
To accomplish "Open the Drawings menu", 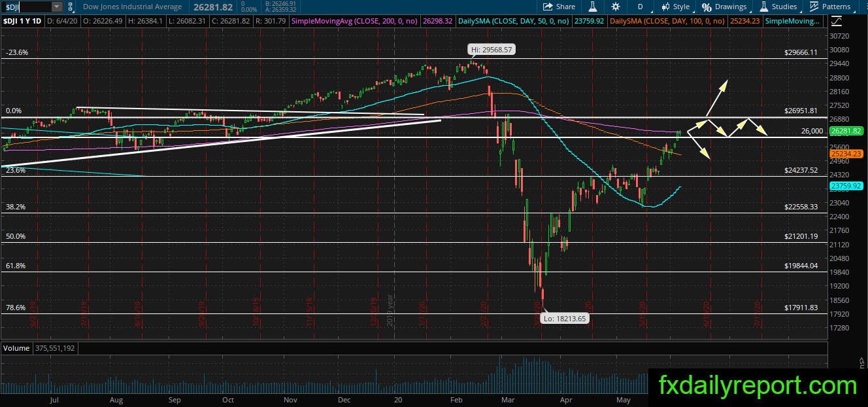I will [x=724, y=7].
